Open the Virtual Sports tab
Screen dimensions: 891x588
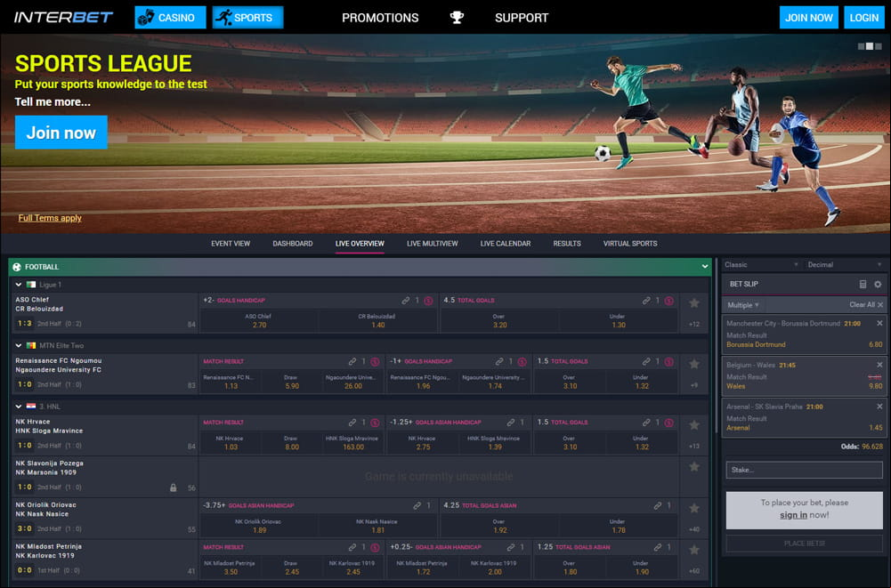[630, 244]
